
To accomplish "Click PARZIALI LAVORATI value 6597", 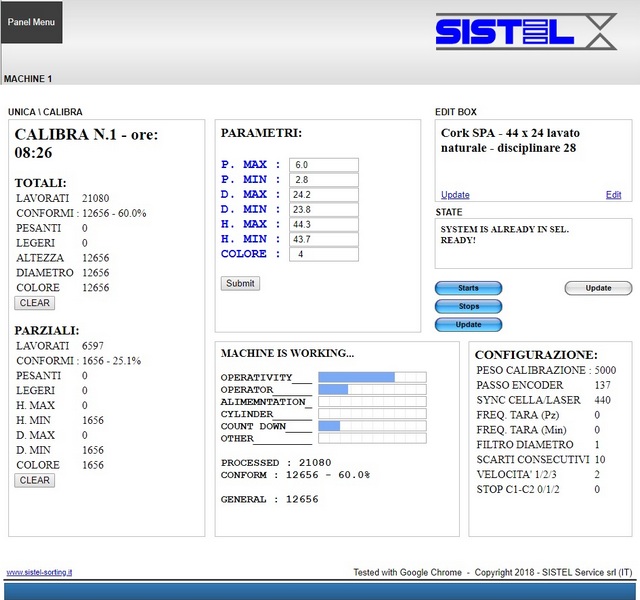I will 93,346.
